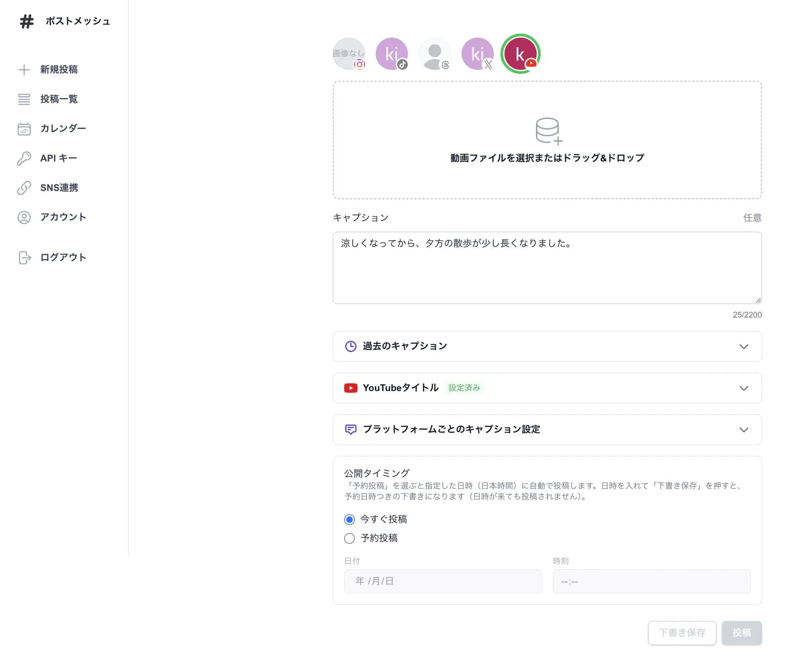Click the caption resize handle corner
805x672 pixels.
(758, 300)
